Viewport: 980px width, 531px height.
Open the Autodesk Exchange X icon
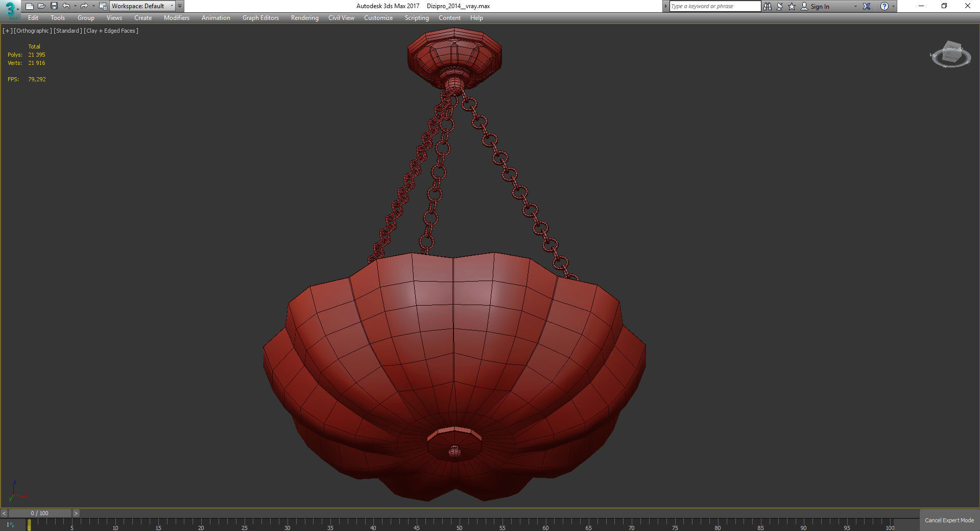pos(867,6)
